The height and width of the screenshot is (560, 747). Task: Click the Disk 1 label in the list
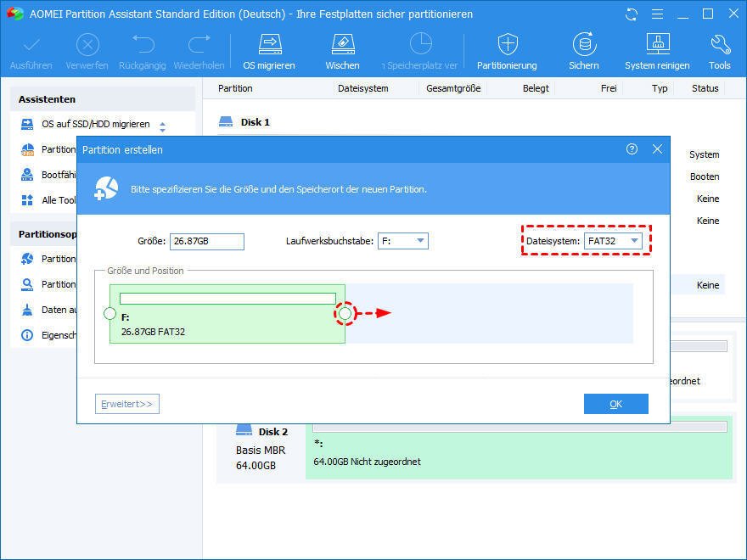tap(256, 122)
